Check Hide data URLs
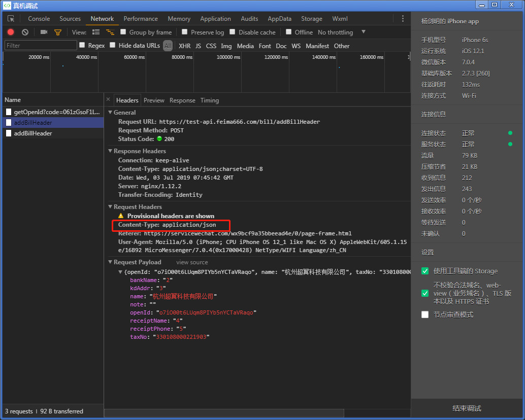The width and height of the screenshot is (525, 420). coord(113,45)
